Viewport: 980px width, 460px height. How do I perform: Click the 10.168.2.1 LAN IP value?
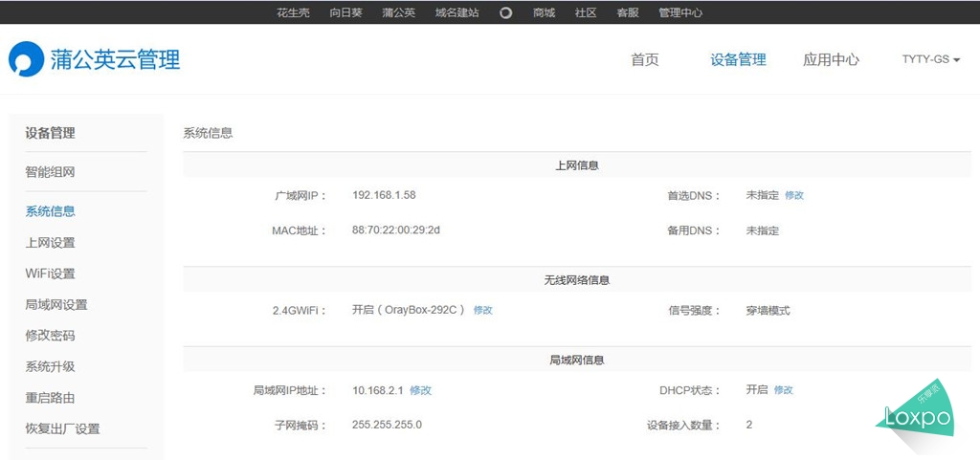tap(377, 390)
